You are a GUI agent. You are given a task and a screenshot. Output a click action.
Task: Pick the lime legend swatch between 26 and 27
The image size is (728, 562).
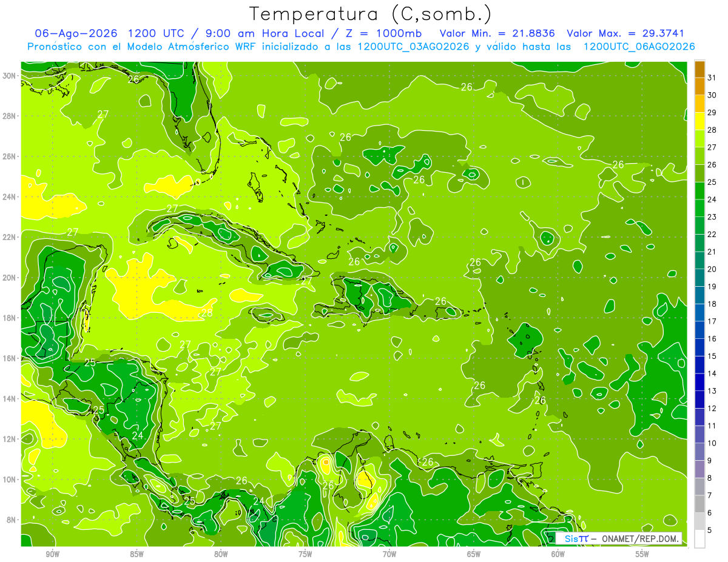pyautogui.click(x=699, y=156)
